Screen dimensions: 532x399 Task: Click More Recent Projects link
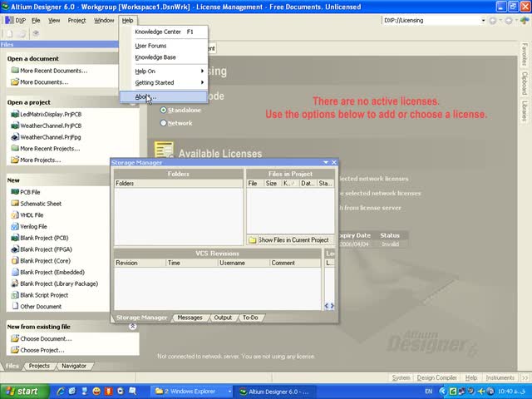click(x=50, y=149)
